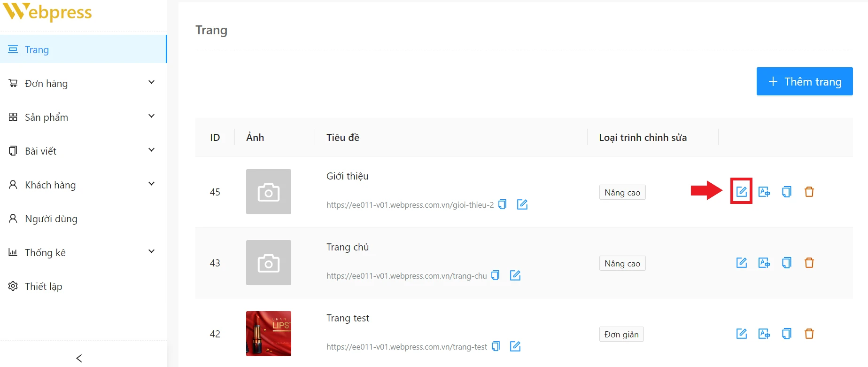Collapse the sidebar with the left arrow

pyautogui.click(x=79, y=358)
